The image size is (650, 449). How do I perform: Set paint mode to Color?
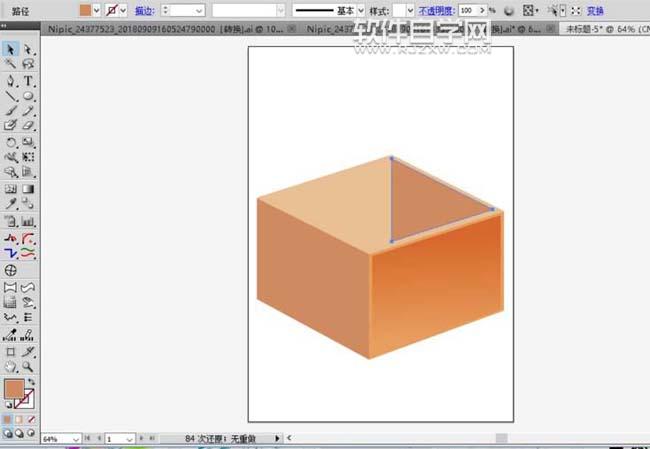coord(7,420)
